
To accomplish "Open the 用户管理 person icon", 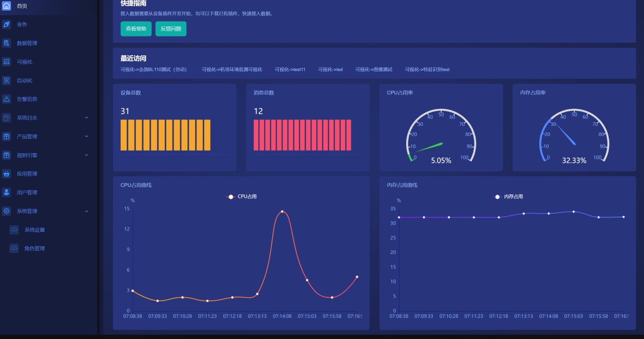I will click(x=7, y=193).
